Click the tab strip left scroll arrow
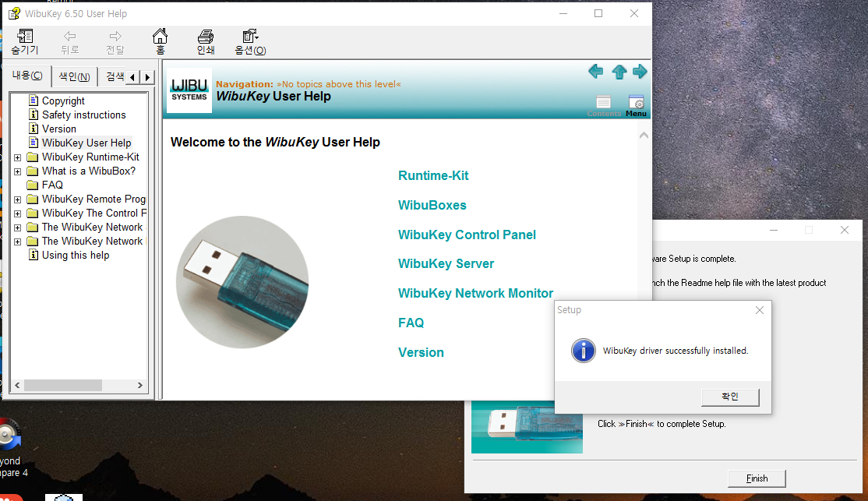Image resolution: width=868 pixels, height=501 pixels. click(x=133, y=77)
